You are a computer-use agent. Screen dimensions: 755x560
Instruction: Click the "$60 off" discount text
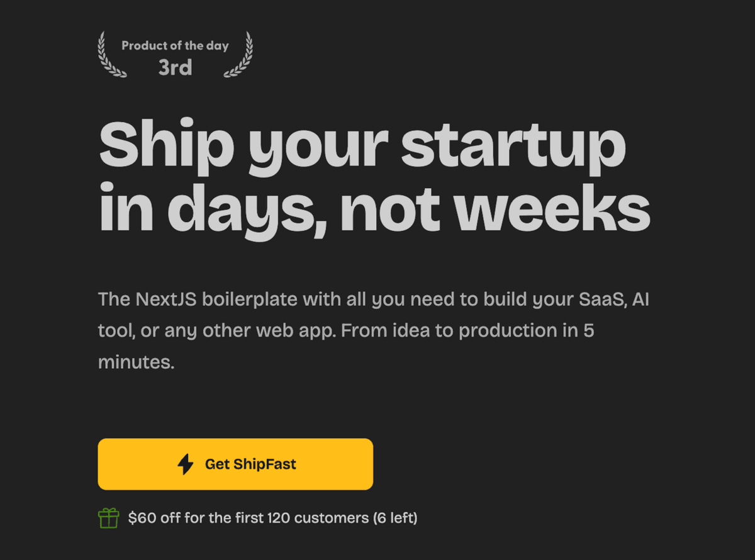(x=151, y=518)
